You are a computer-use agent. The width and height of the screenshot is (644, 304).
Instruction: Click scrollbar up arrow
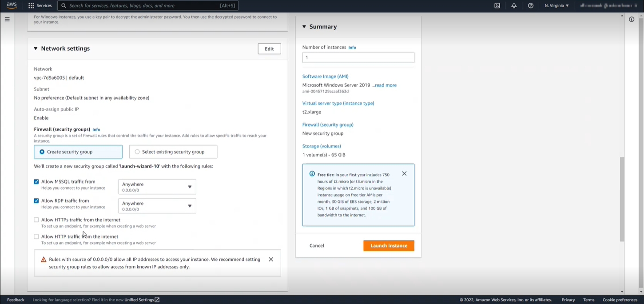tap(622, 16)
